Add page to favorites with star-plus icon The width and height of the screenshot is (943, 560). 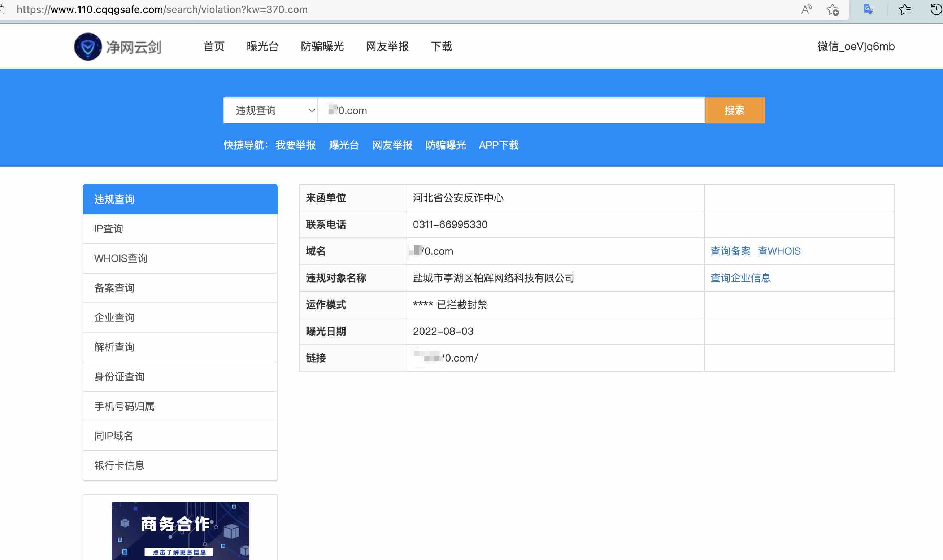click(833, 9)
